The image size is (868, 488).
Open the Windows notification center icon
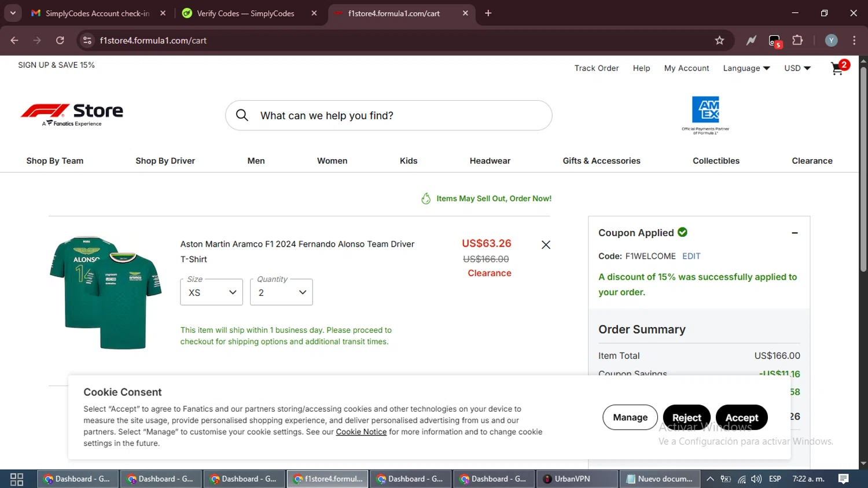point(844,479)
